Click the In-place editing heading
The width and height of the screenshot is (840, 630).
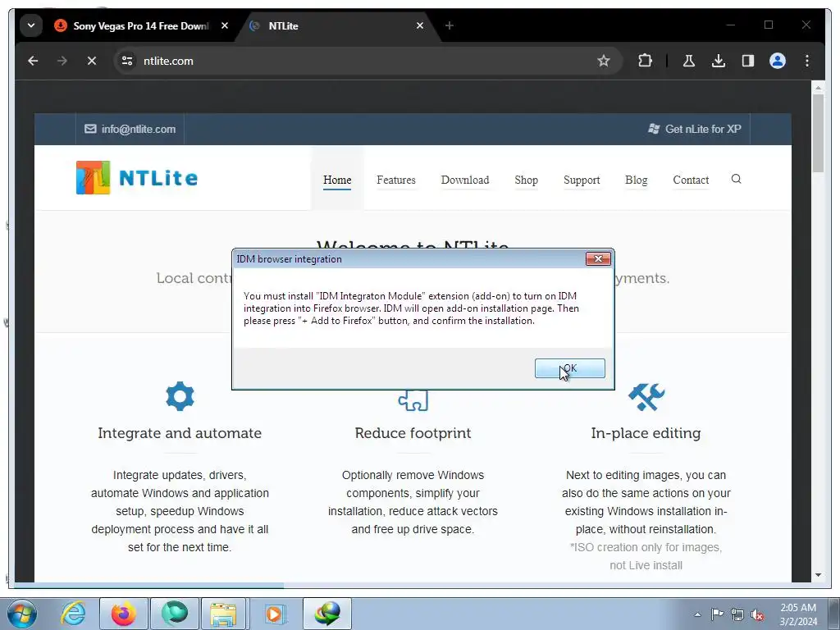(646, 433)
